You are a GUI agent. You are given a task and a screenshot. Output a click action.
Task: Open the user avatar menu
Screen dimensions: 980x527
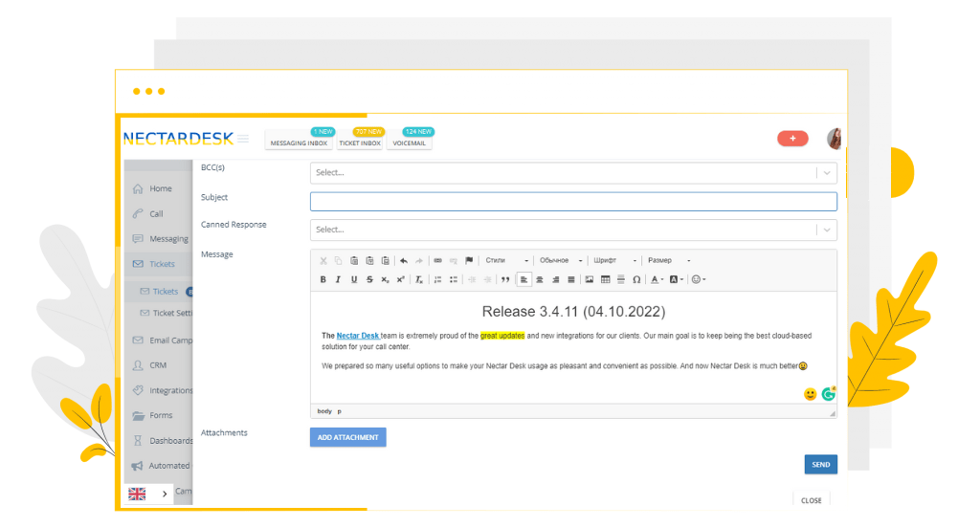point(835,139)
